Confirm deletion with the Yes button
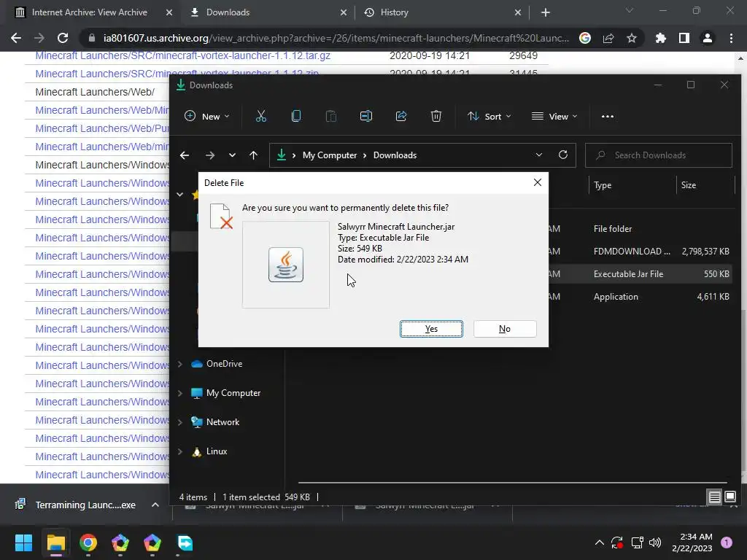 pyautogui.click(x=431, y=329)
